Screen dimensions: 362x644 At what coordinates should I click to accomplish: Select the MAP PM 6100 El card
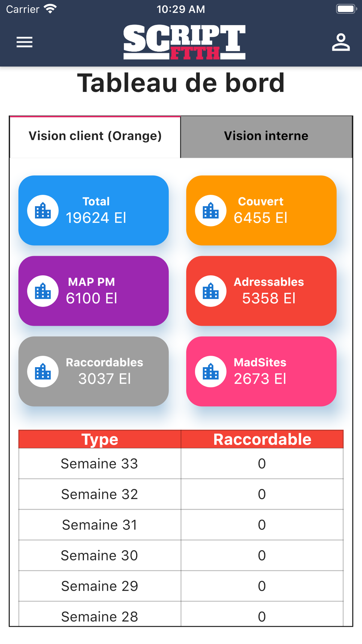coord(94,291)
